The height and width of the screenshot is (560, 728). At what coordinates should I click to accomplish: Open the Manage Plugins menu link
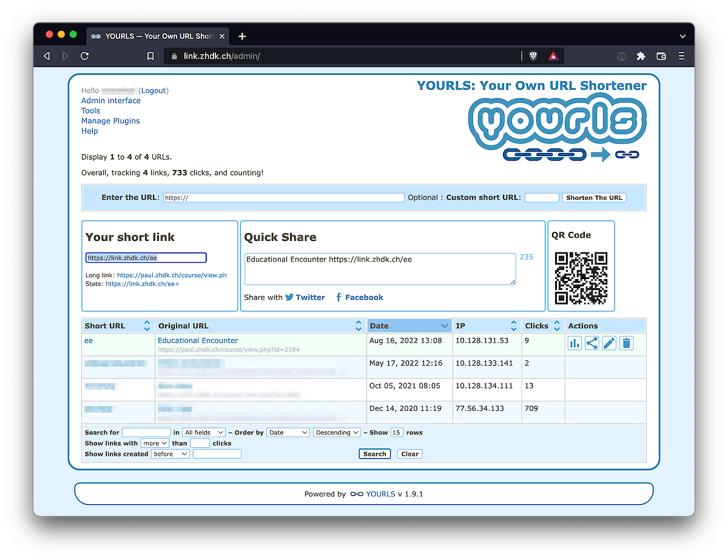click(110, 121)
